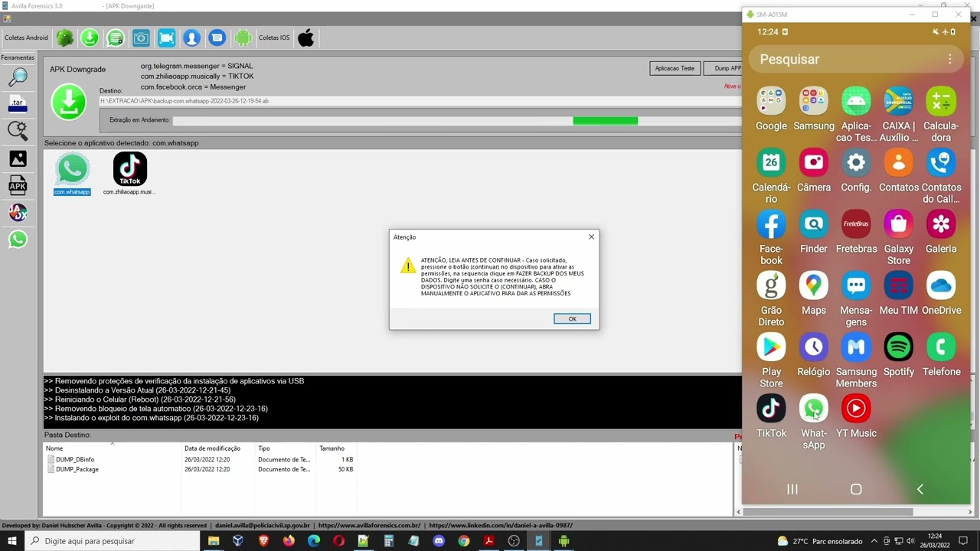The image size is (980, 551).
Task: Click the Aplicacao Teste button
Action: 675,68
